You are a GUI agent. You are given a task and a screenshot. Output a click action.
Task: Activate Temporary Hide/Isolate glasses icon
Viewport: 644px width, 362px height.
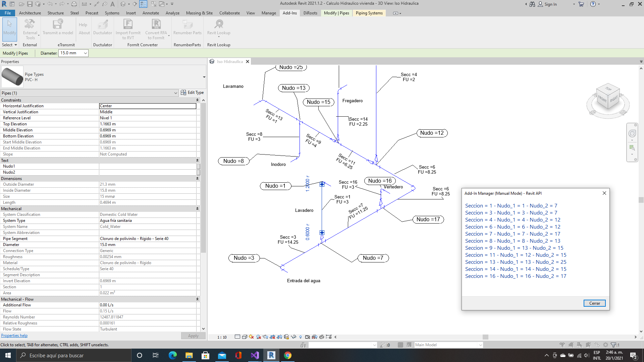[293, 337]
